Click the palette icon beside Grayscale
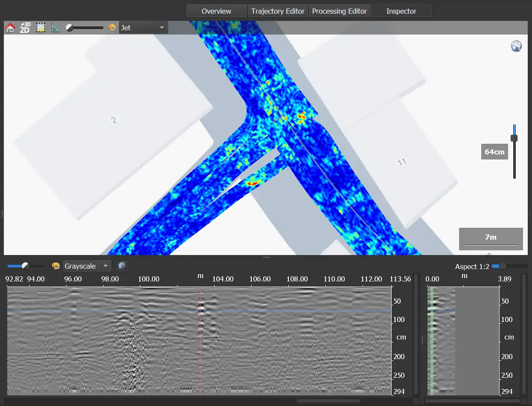The height and width of the screenshot is (406, 532). click(x=55, y=266)
